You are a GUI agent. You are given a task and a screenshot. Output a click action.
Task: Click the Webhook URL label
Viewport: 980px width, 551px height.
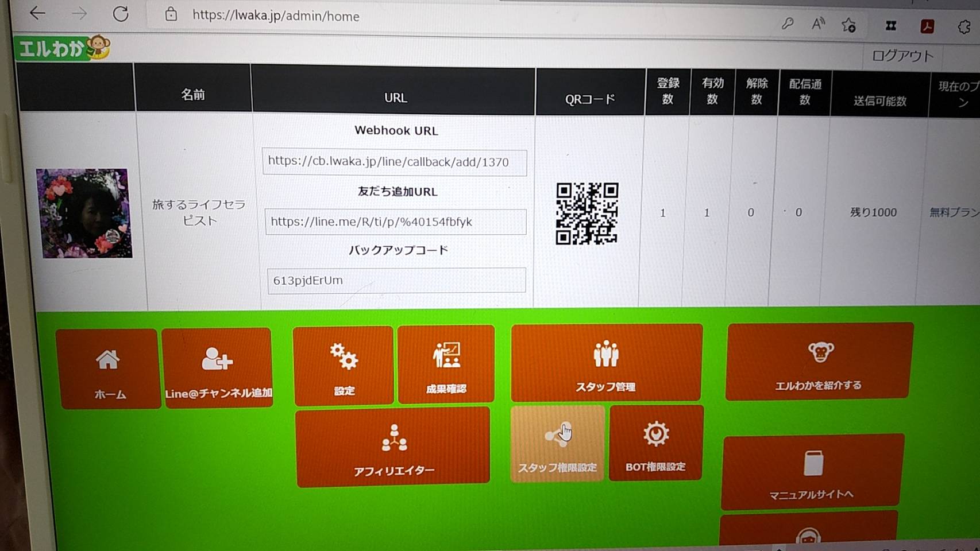(x=396, y=130)
